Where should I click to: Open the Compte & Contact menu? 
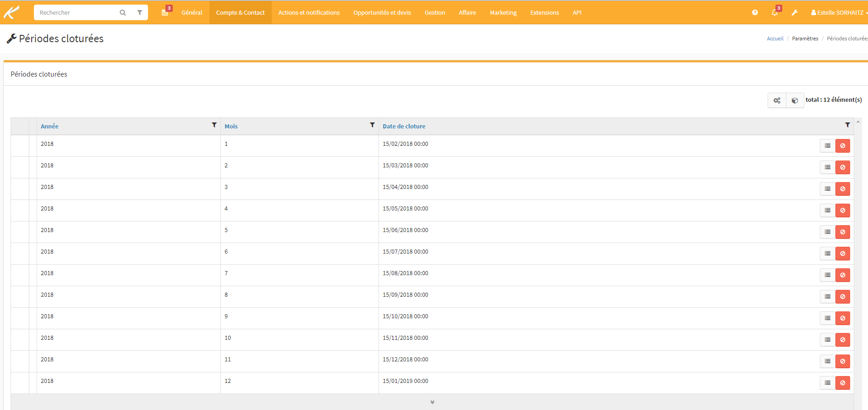241,12
